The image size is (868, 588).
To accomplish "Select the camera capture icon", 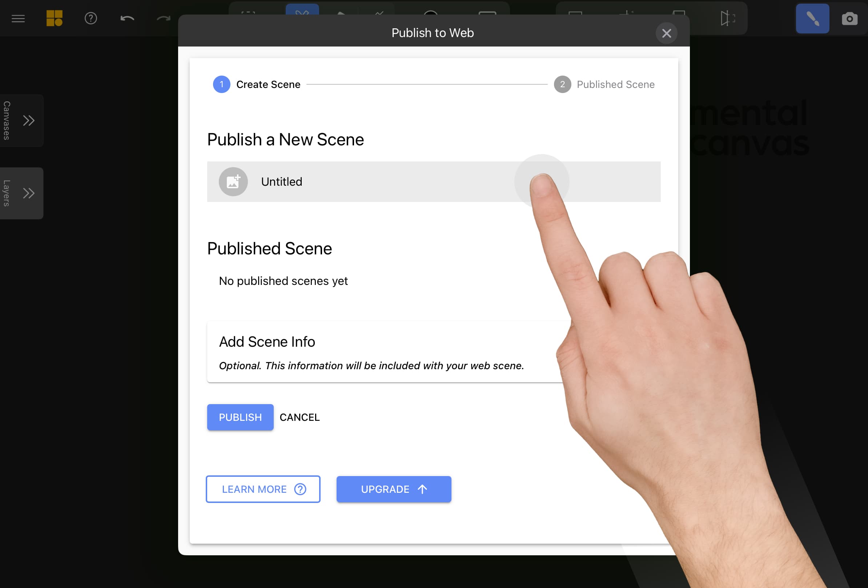I will pyautogui.click(x=849, y=19).
